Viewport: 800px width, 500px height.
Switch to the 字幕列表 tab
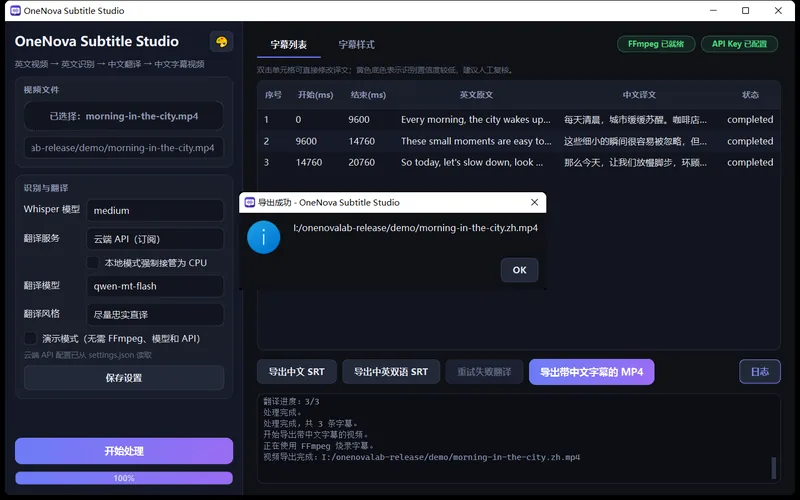(288, 45)
